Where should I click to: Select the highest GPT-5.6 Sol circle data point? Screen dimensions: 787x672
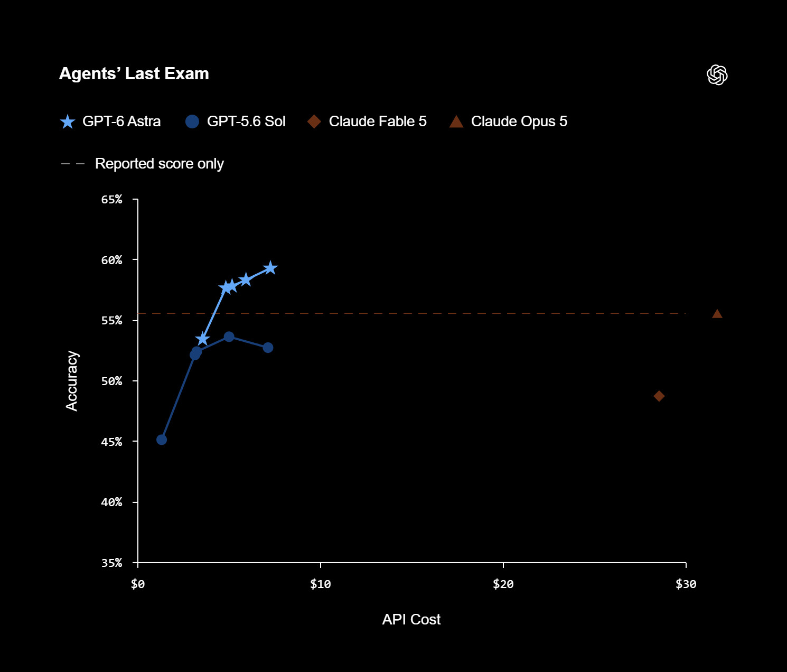point(229,337)
